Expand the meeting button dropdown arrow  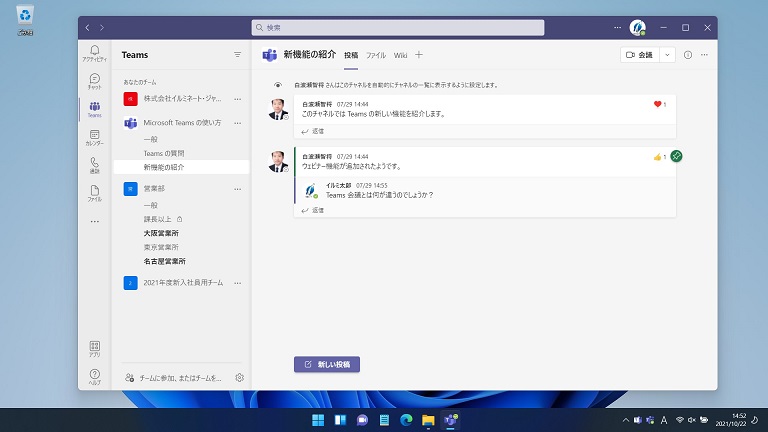(x=667, y=55)
